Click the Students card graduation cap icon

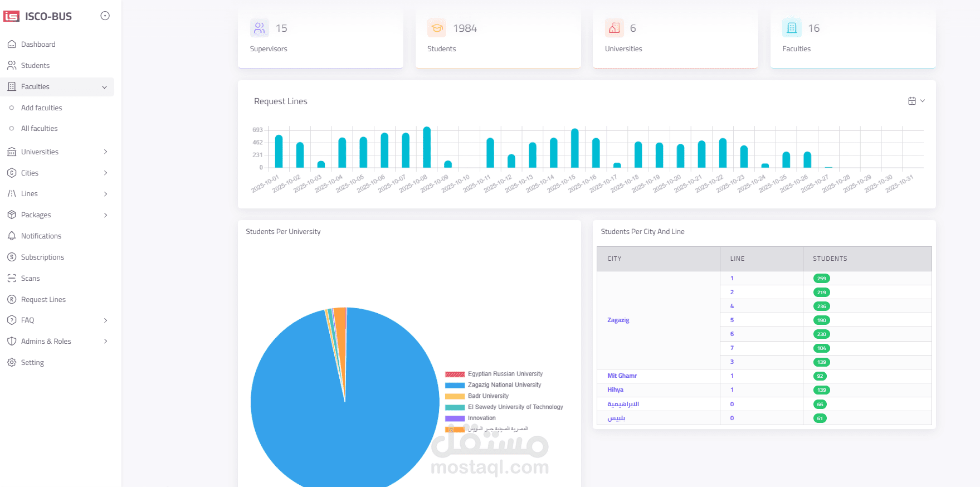pyautogui.click(x=437, y=28)
